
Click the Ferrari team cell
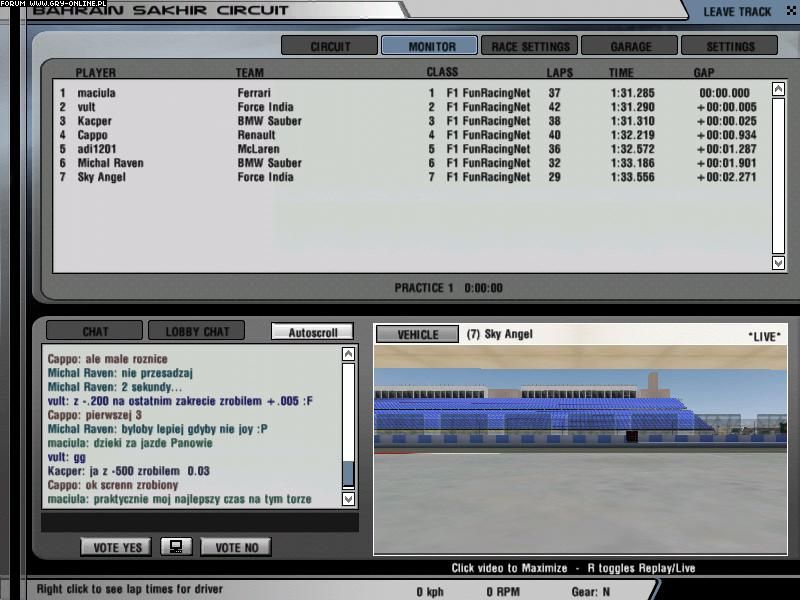[254, 93]
